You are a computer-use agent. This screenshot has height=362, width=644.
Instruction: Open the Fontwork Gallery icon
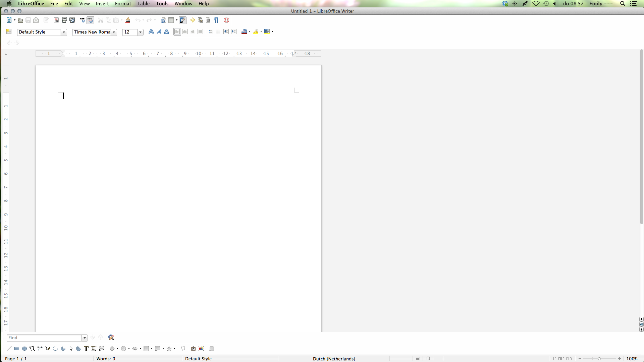(x=194, y=349)
